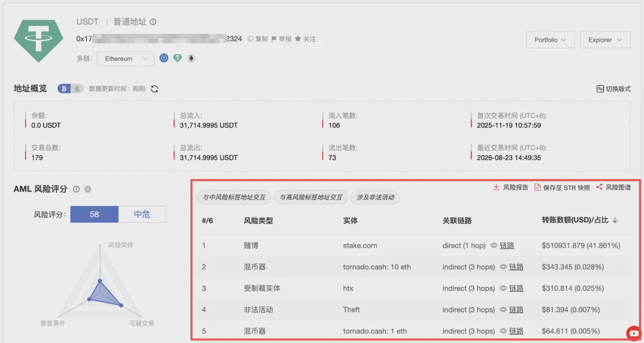Copy the address with 复制

pyautogui.click(x=258, y=39)
